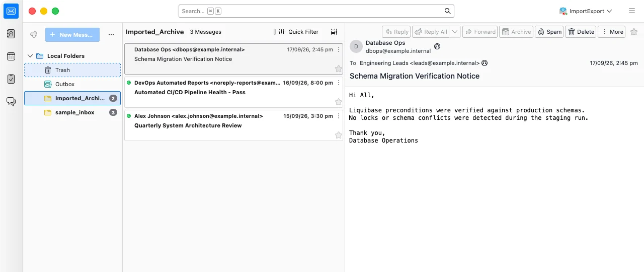Collapse the Local Folders tree
Screen dimensions: 644x272
pyautogui.click(x=30, y=56)
